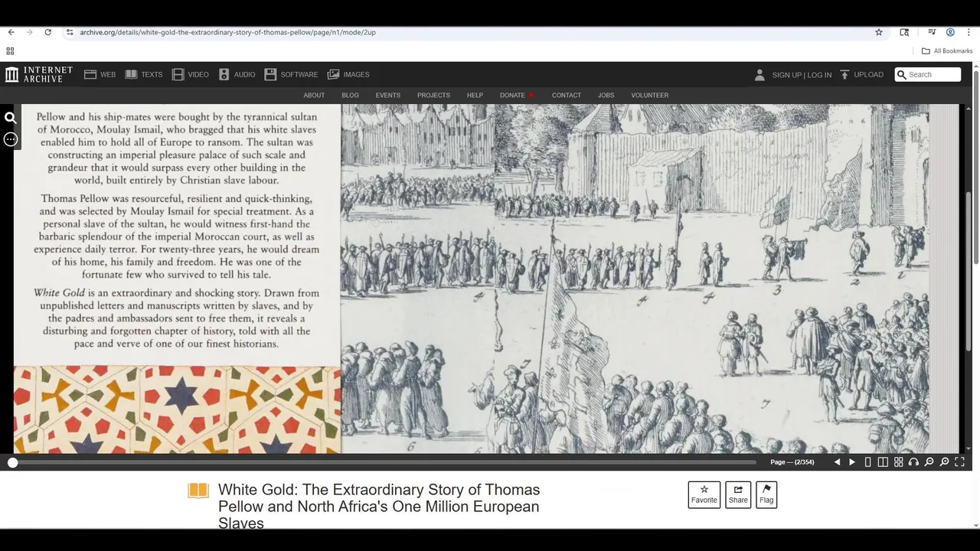Click the DONATE link
This screenshot has width=980, height=551.
[x=512, y=95]
